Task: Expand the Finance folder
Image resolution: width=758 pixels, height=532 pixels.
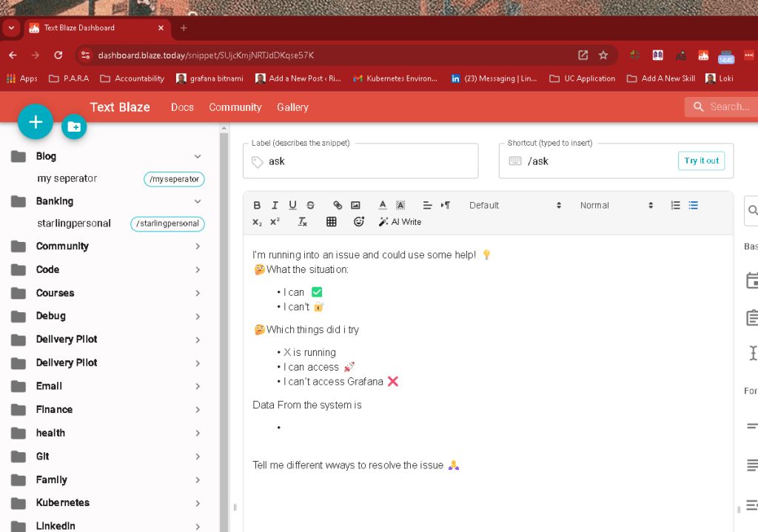Action: (x=197, y=410)
